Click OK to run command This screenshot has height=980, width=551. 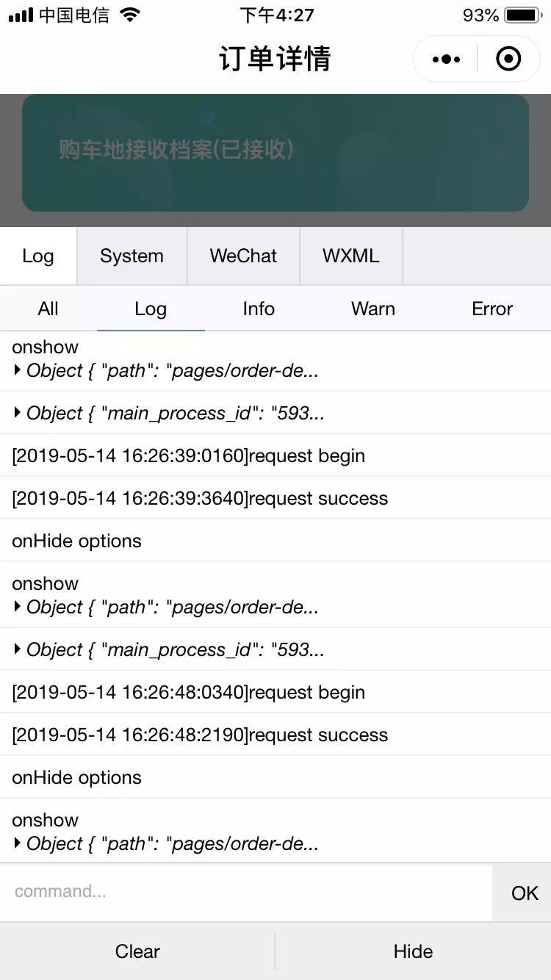tap(525, 893)
